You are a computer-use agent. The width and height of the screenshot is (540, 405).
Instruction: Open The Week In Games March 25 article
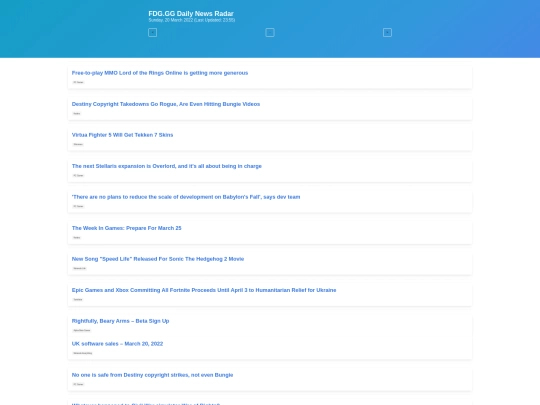click(x=126, y=228)
